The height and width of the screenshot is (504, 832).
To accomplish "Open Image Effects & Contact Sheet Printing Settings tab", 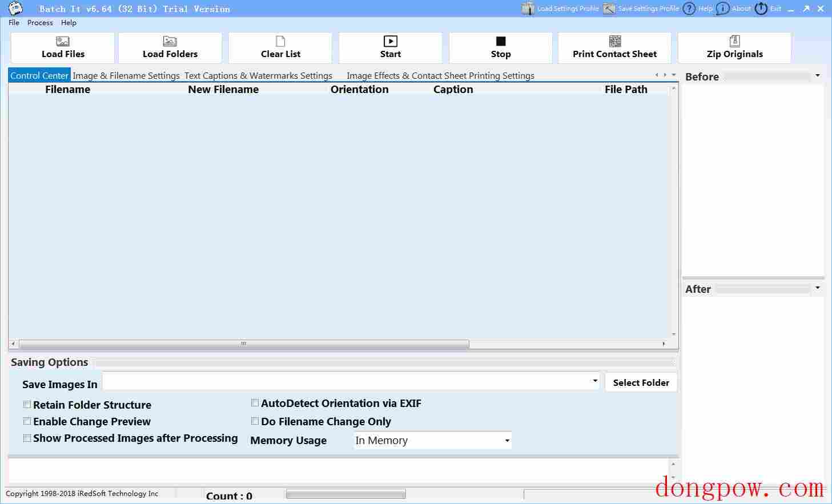I will click(440, 75).
